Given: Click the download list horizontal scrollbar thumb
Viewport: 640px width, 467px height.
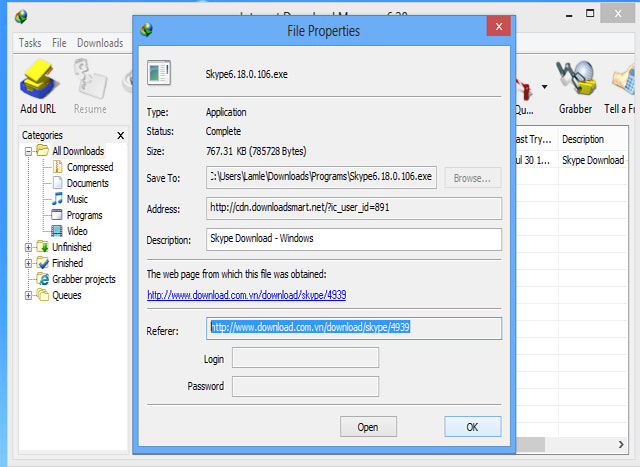Looking at the screenshot, I should 530,444.
